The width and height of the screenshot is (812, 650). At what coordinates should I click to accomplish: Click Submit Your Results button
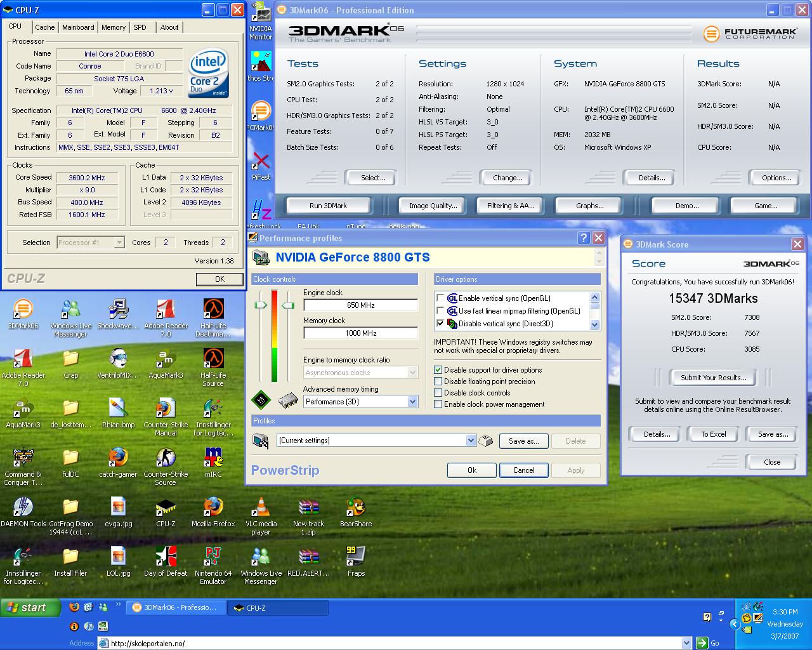point(713,378)
